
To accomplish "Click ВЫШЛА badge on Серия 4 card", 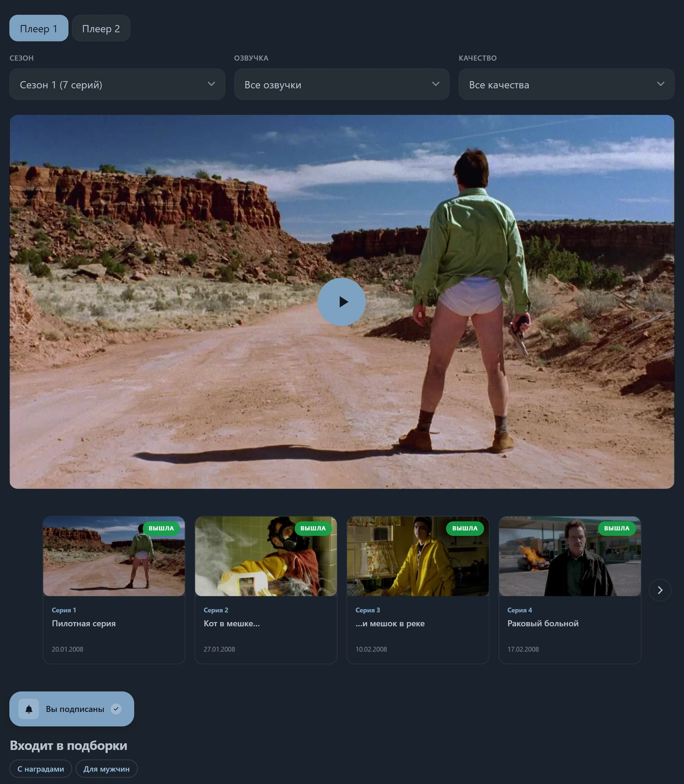I will click(x=617, y=528).
